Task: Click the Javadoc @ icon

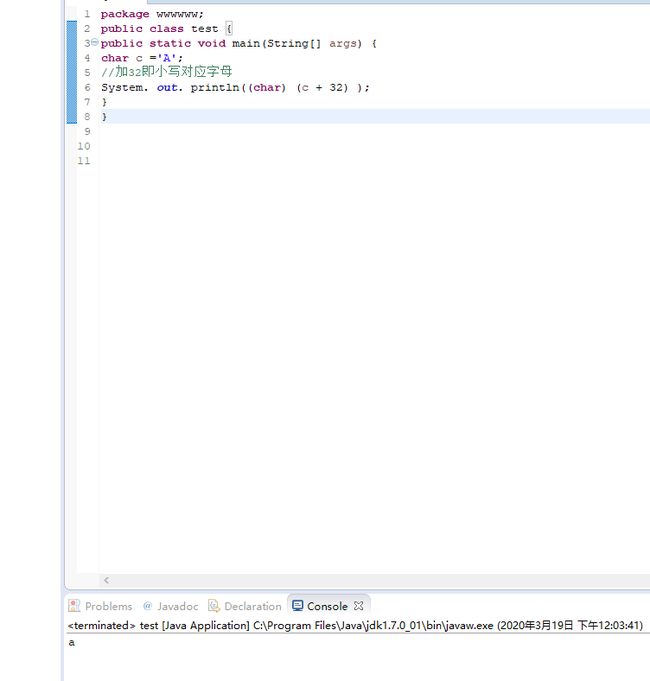Action: 148,605
